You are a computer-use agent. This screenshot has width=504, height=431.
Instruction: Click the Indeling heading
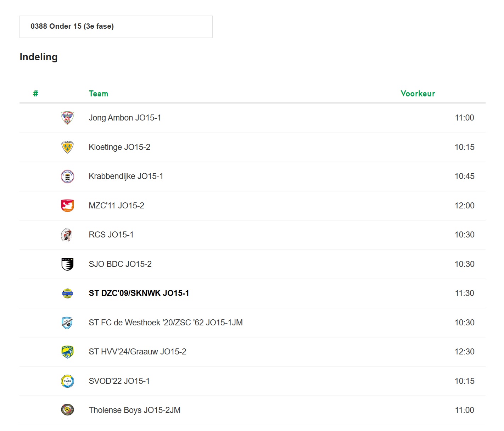39,57
